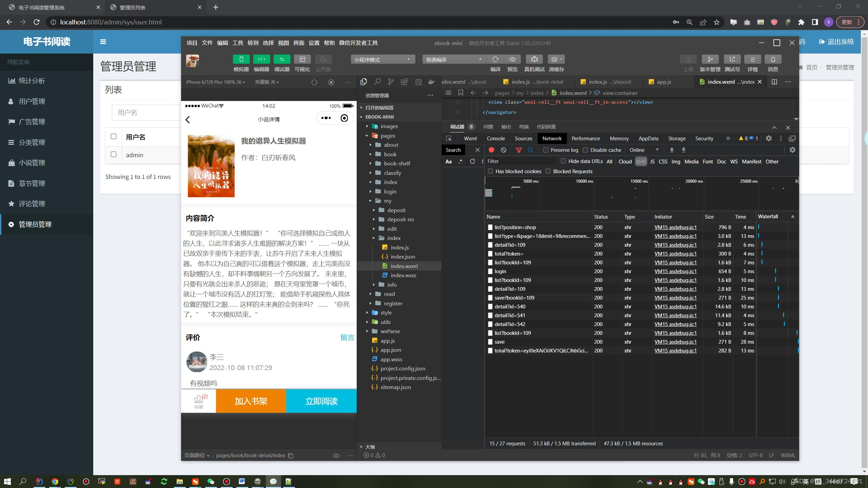
Task: Toggle the Editor (编辑器) panel icon
Action: 261,59
